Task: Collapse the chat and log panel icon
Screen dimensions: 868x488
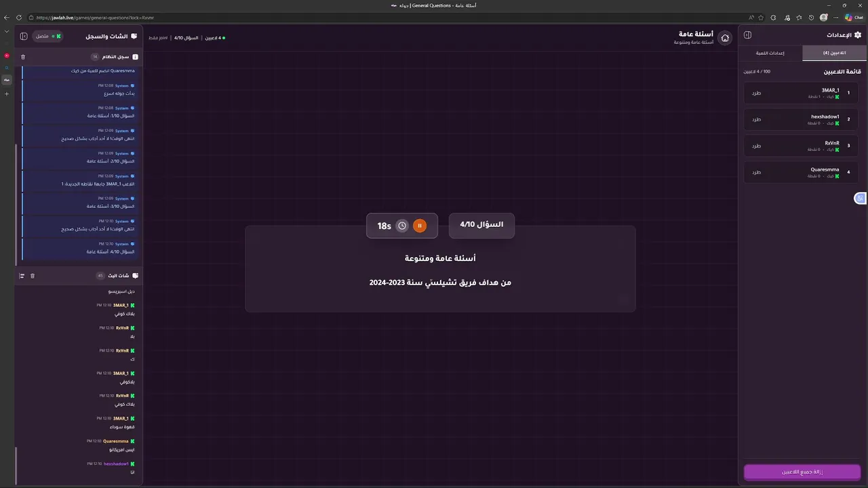Action: coord(24,36)
